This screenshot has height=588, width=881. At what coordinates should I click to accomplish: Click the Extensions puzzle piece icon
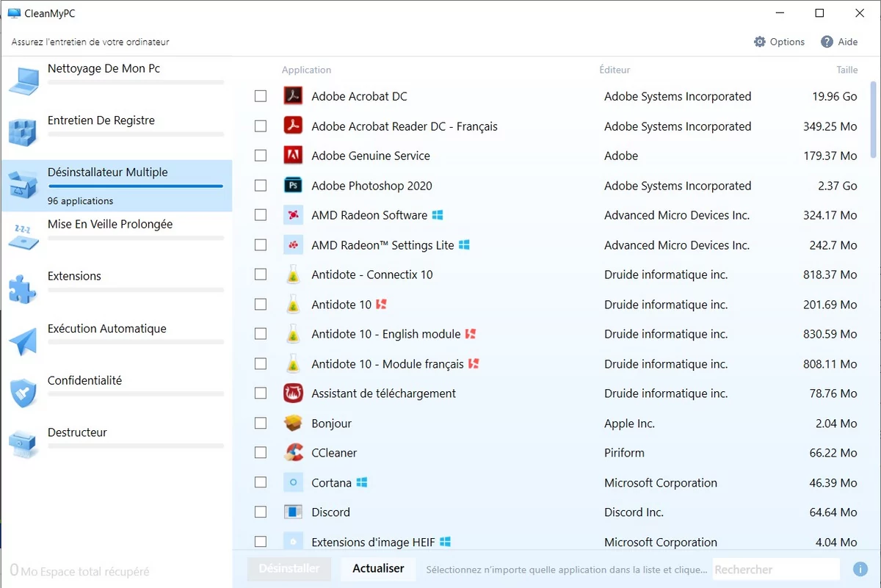[x=23, y=288]
